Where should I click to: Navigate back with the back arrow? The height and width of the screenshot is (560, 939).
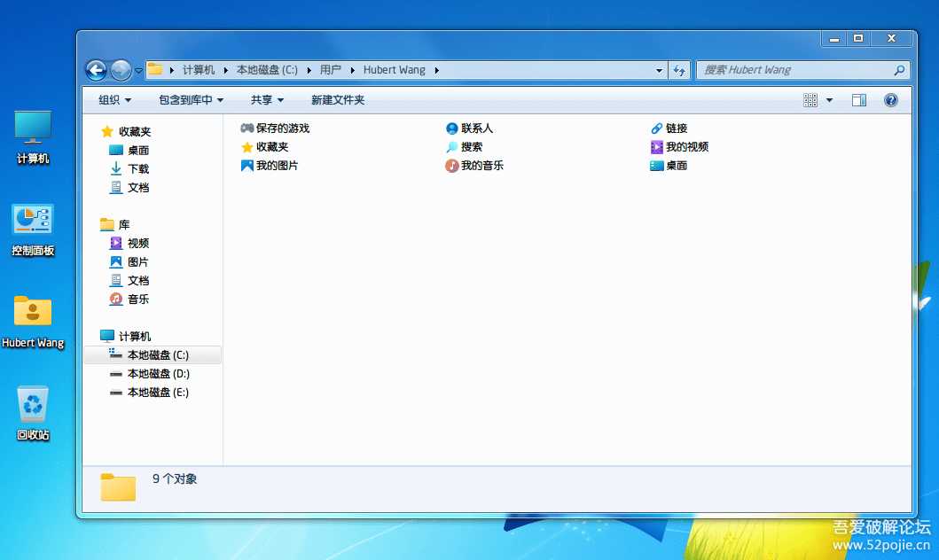pyautogui.click(x=96, y=69)
